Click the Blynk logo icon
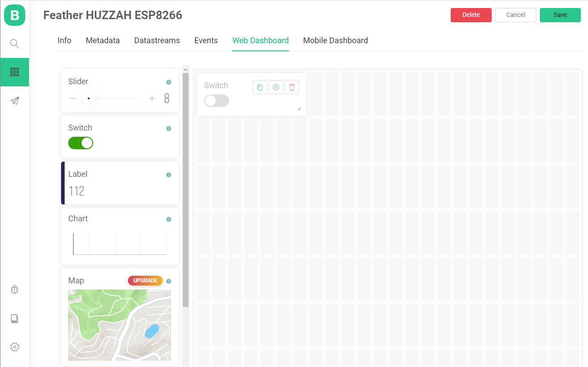Screen dimensions: 588x367 click(15, 15)
